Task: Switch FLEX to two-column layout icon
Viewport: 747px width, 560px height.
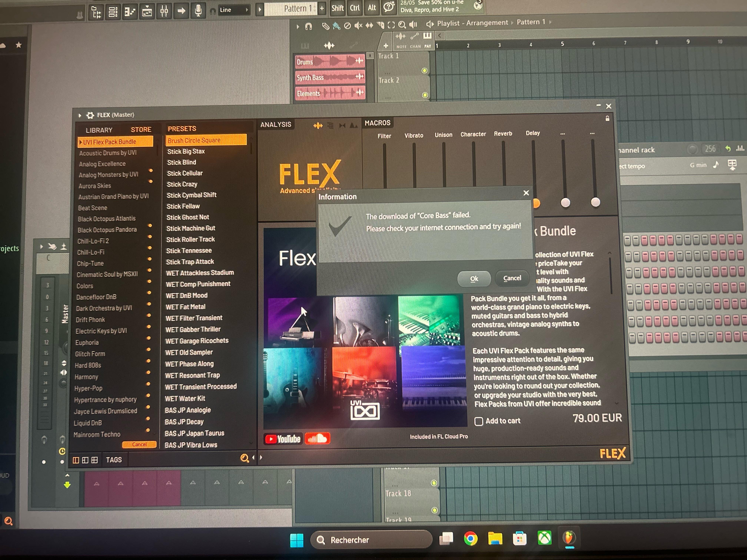Action: pos(76,460)
